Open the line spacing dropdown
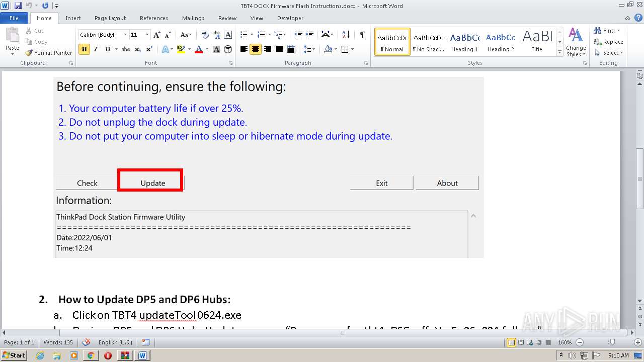Image resolution: width=644 pixels, height=362 pixels. [x=310, y=49]
